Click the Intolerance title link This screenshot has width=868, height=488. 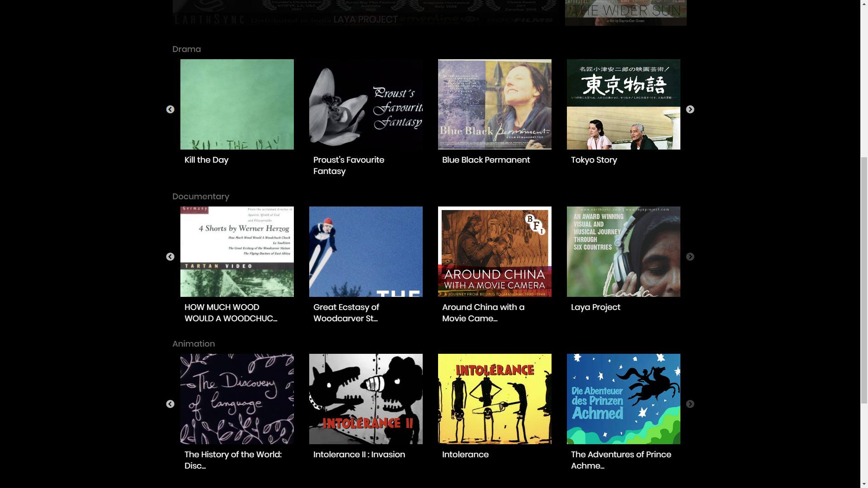point(465,455)
